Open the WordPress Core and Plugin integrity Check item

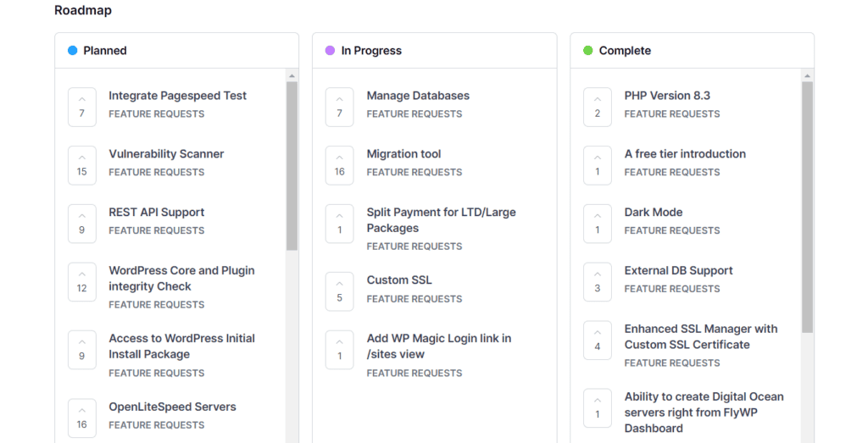click(x=181, y=279)
